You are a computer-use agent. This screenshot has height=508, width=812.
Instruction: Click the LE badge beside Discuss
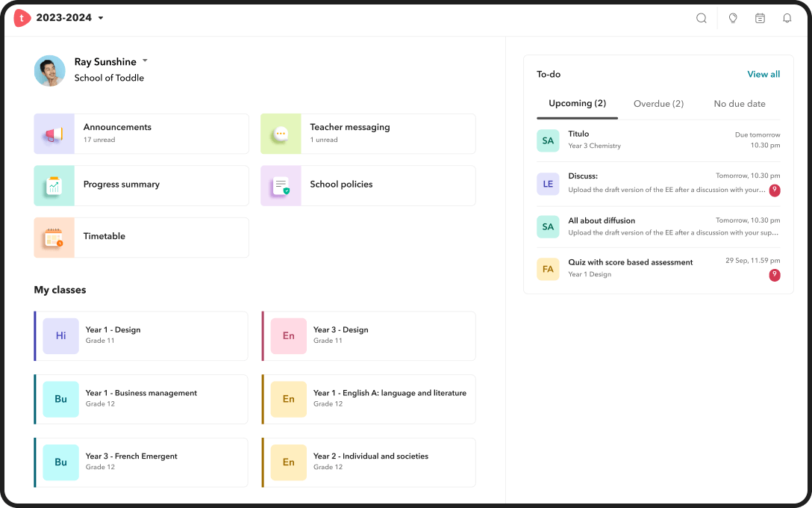[x=548, y=184]
